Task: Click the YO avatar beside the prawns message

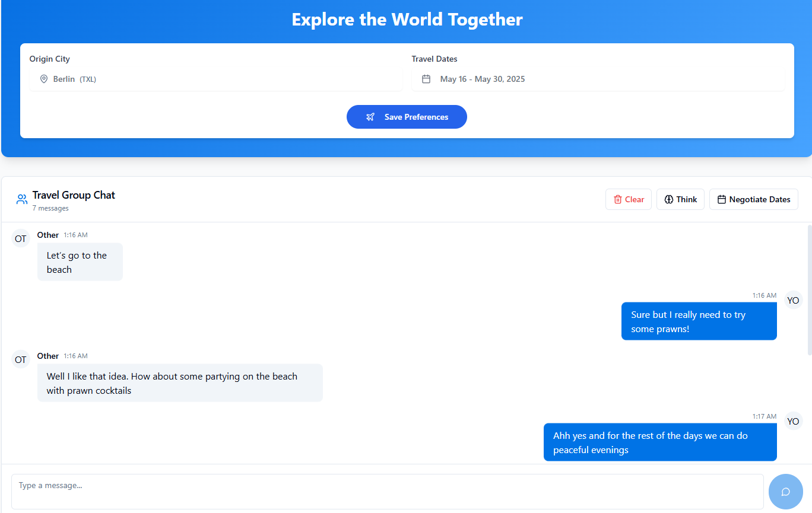Action: tap(793, 300)
